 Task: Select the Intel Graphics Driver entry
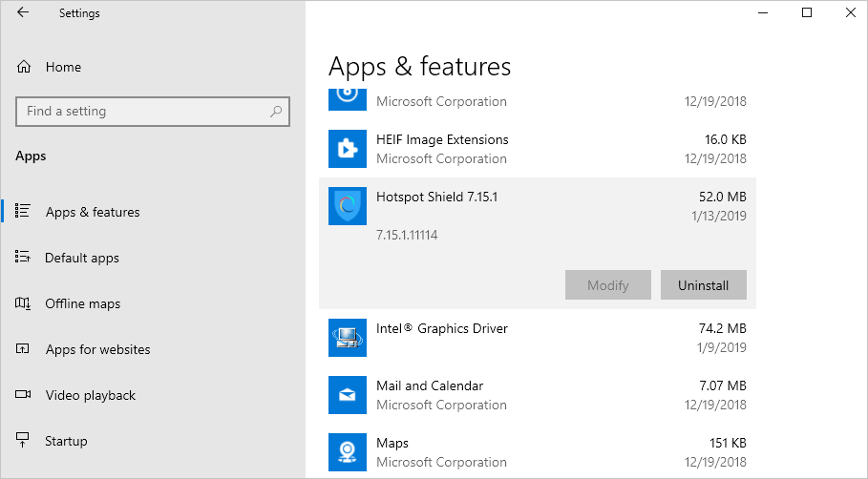(x=537, y=338)
